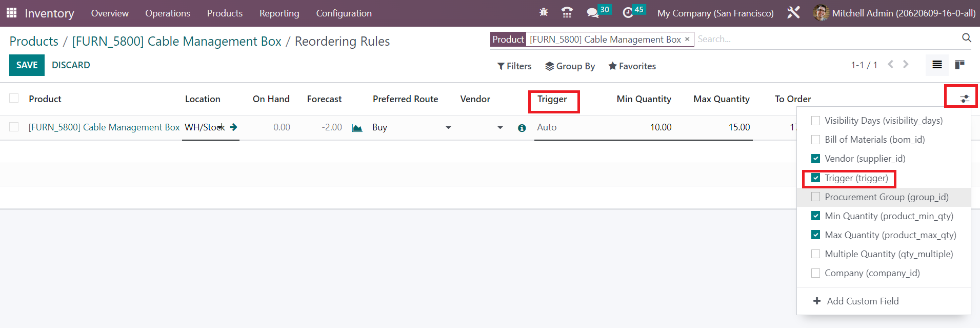Click the search magnifier icon

966,38
